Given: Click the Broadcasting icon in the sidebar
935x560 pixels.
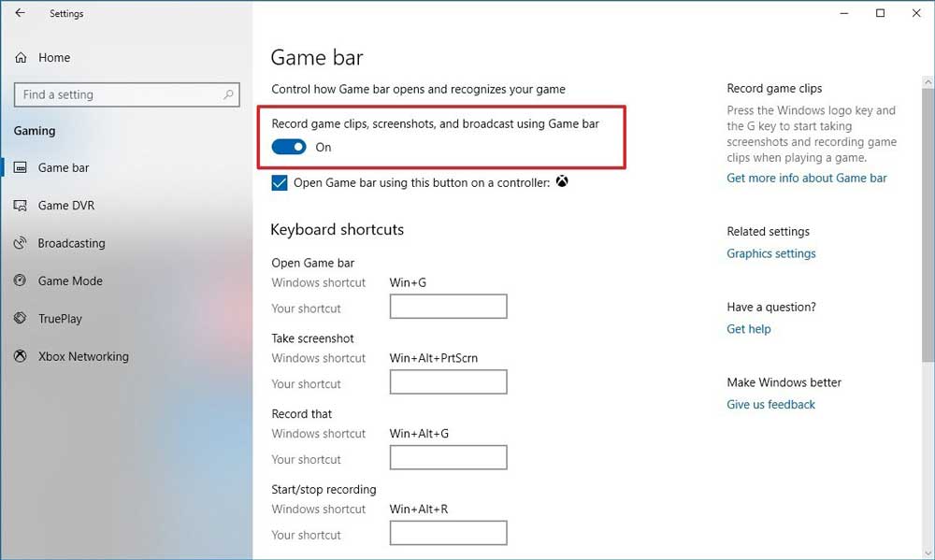Looking at the screenshot, I should 21,243.
